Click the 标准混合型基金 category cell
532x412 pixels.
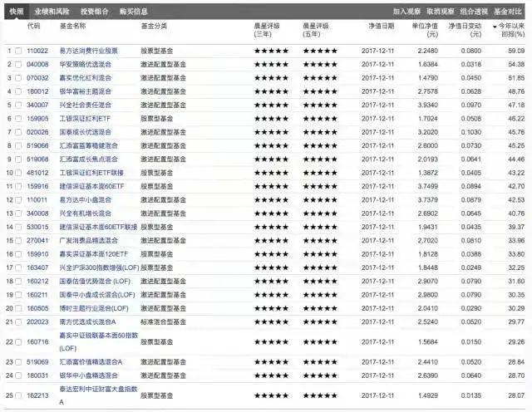tap(163, 322)
